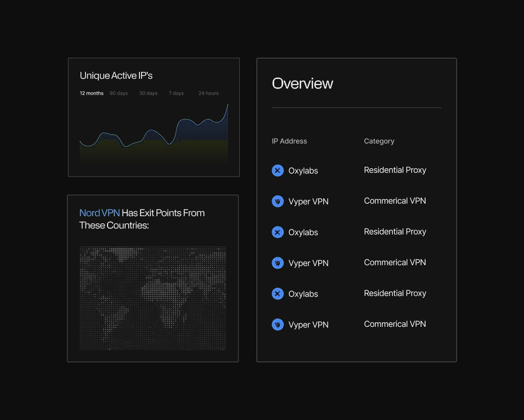This screenshot has width=524, height=420.
Task: Click the Unique Active IP's title
Action: tap(116, 76)
